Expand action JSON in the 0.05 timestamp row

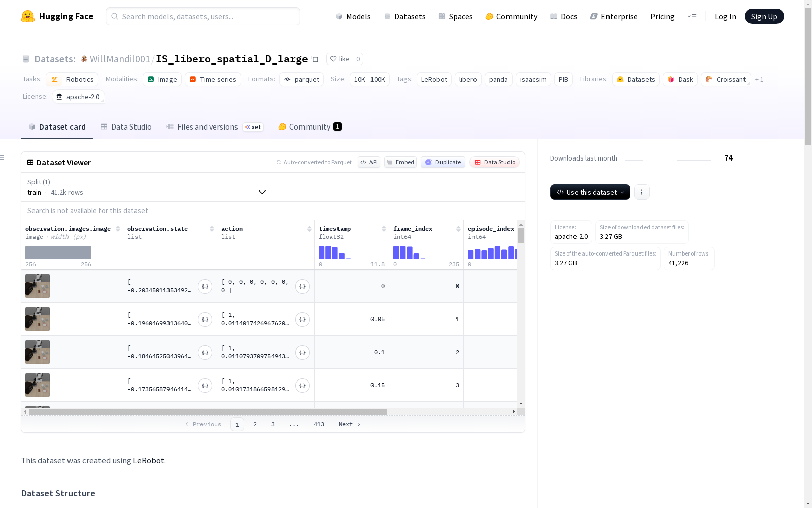pos(302,320)
